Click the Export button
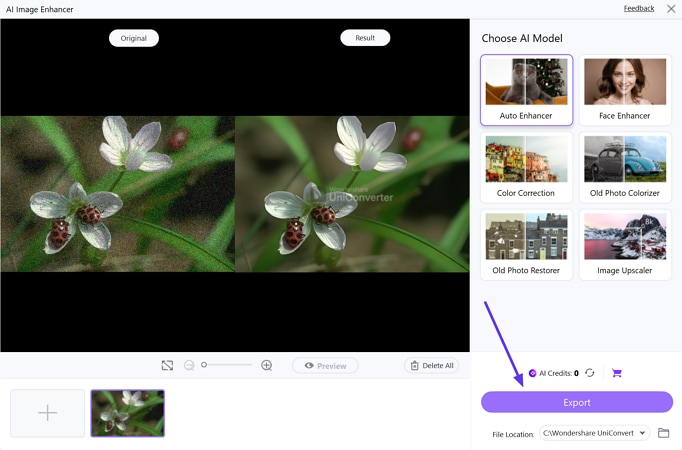 coord(577,402)
